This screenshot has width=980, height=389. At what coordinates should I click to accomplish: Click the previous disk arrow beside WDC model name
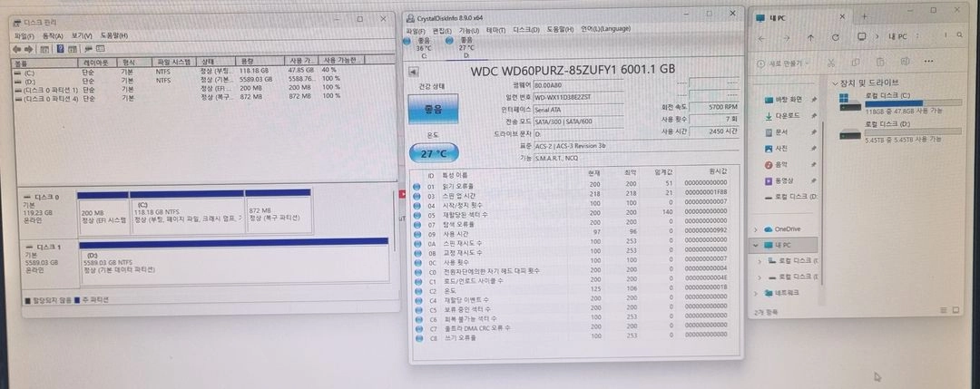[x=414, y=72]
